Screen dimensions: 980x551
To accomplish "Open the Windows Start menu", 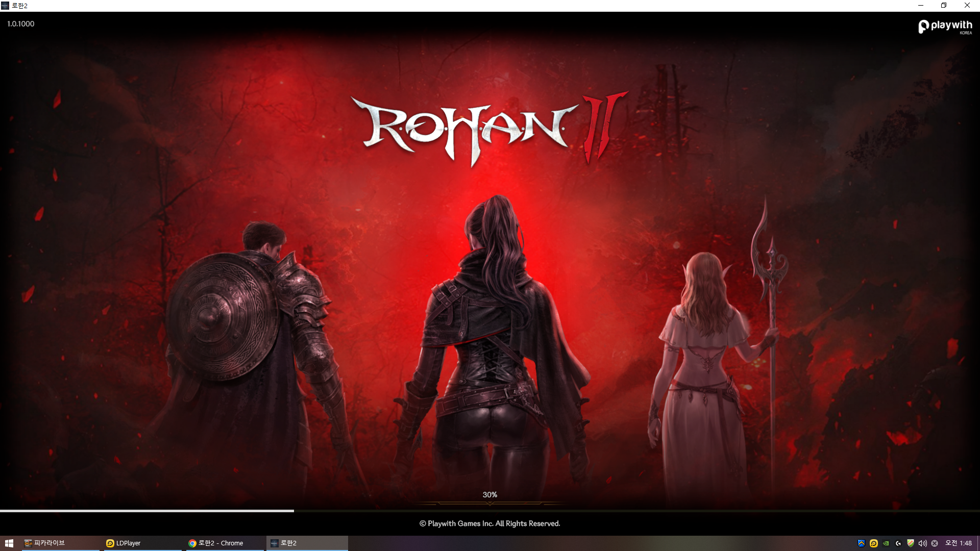I will pyautogui.click(x=9, y=543).
